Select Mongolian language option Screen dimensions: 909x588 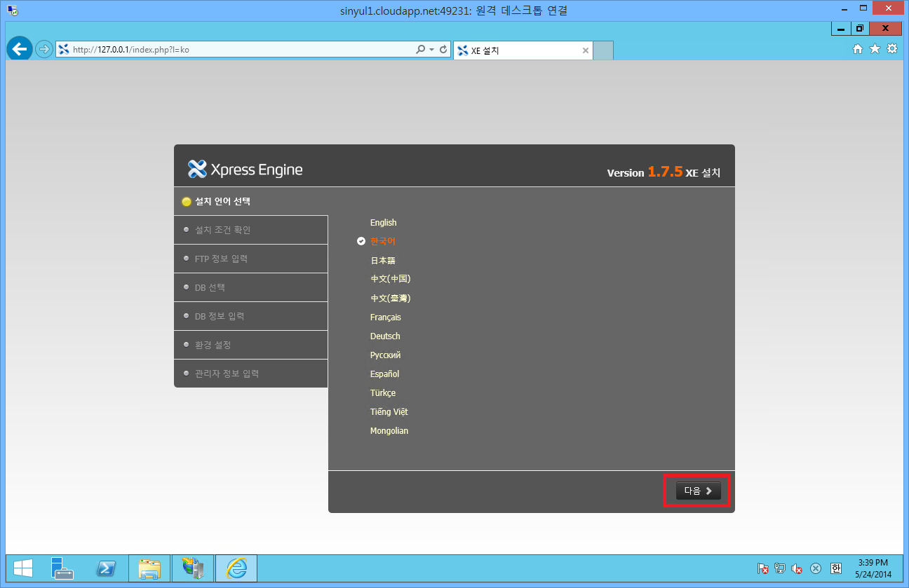[x=389, y=430]
